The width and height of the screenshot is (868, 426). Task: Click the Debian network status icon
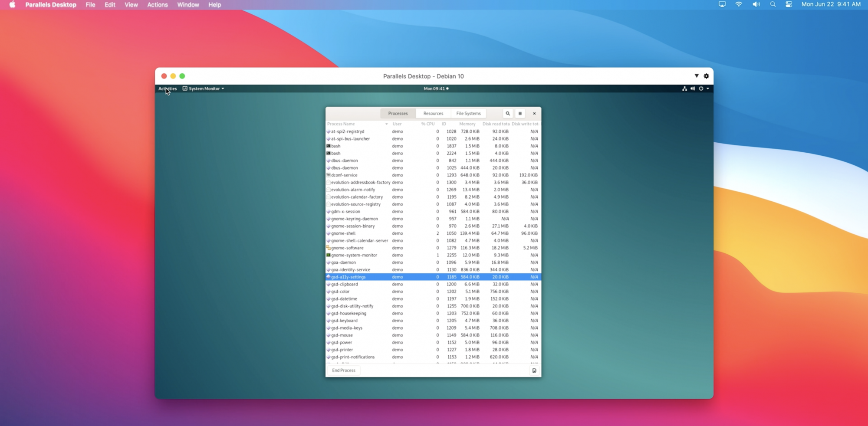[684, 88]
